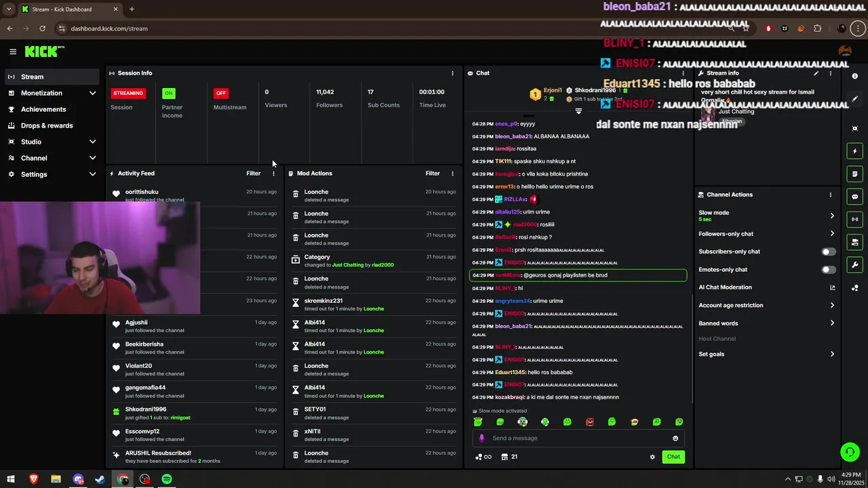
Task: Enable Emotes-only chat toggle
Action: point(829,270)
